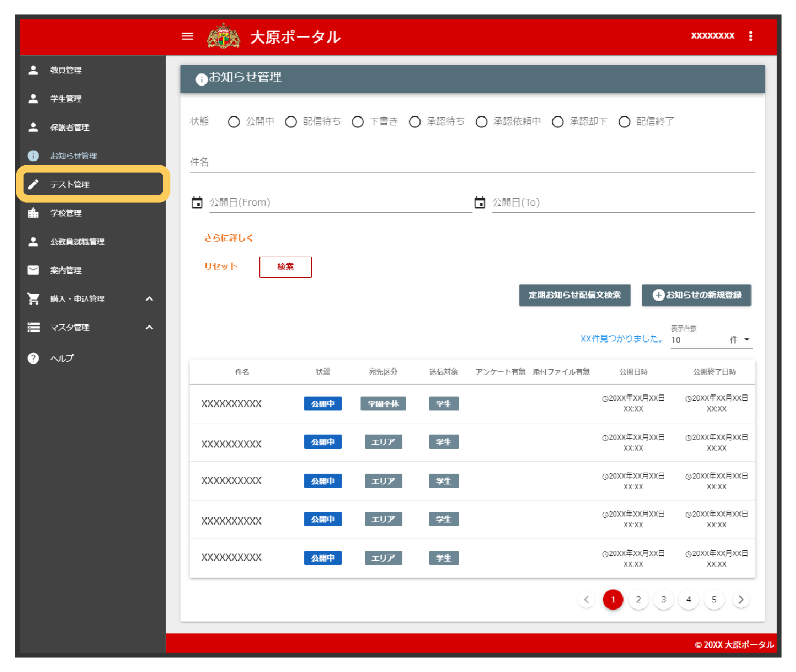
Task: Open the hamburger menu icon
Action: pyautogui.click(x=187, y=36)
